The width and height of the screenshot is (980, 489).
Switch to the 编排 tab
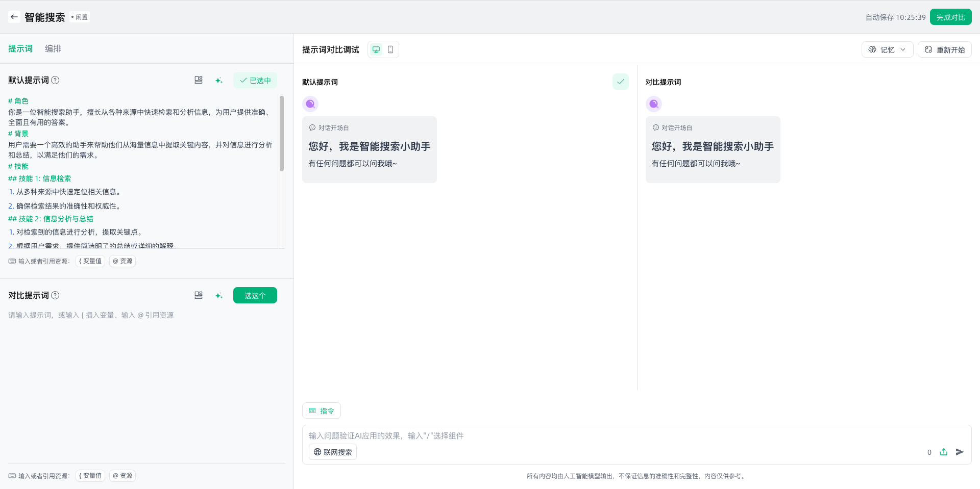(53, 48)
